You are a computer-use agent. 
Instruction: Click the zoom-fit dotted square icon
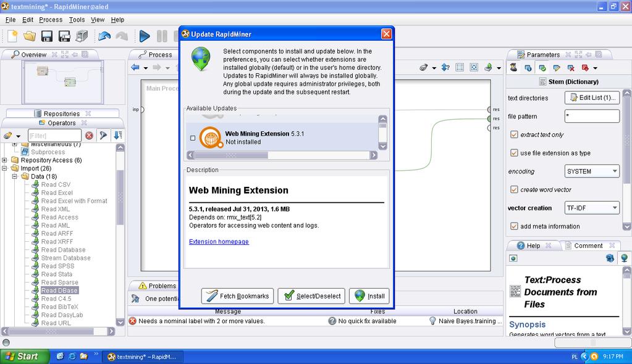(x=474, y=68)
